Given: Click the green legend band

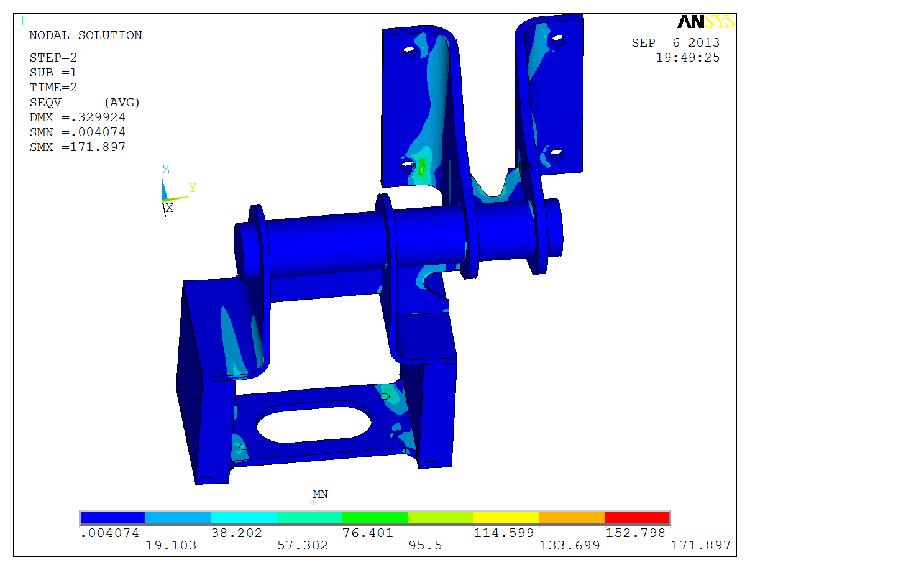Looking at the screenshot, I should [x=375, y=518].
